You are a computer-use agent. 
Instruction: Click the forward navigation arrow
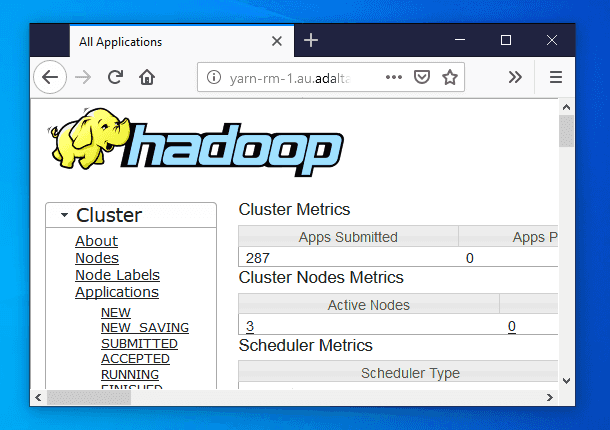[83, 77]
